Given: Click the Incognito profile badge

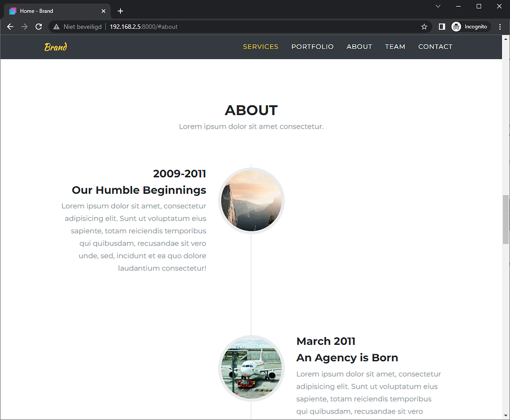Looking at the screenshot, I should click(470, 26).
